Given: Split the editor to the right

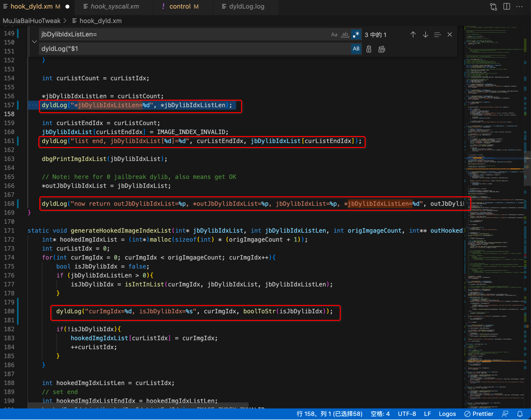Looking at the screenshot, I should pyautogui.click(x=507, y=6).
